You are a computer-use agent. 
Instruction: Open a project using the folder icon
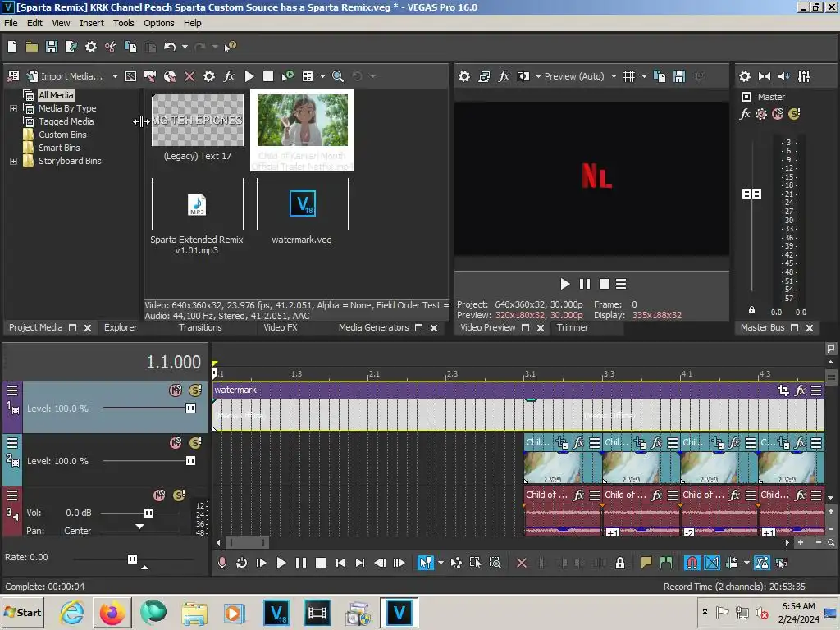(x=32, y=47)
